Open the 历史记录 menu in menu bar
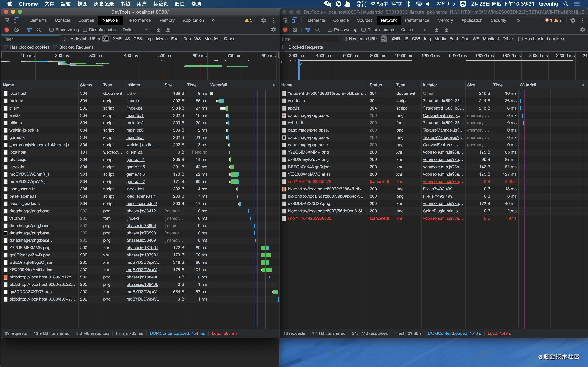 (103, 4)
